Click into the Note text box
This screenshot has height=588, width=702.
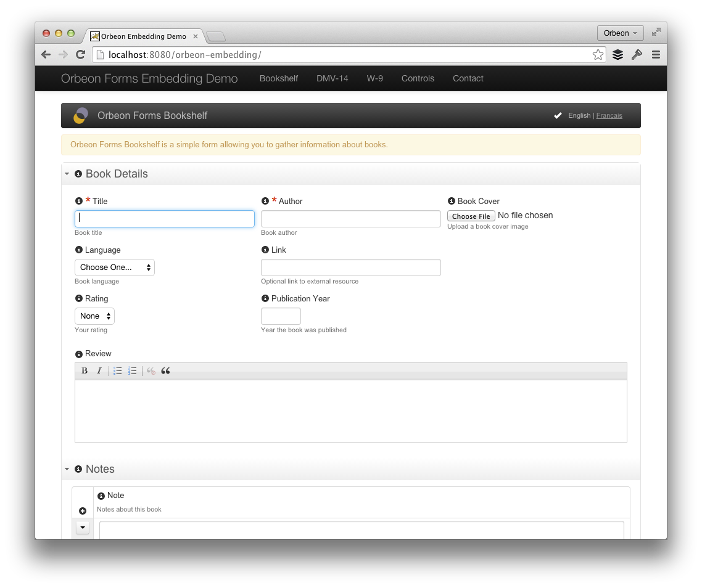point(361,530)
